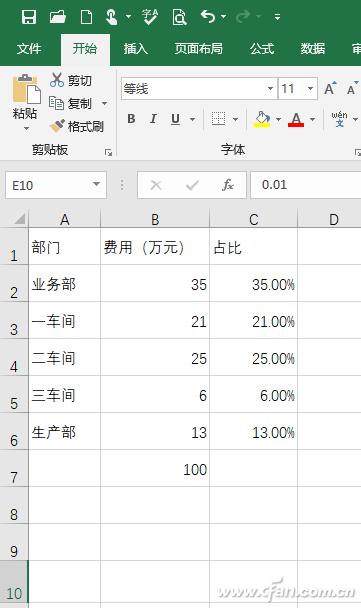Apply bold with the B button

click(131, 119)
